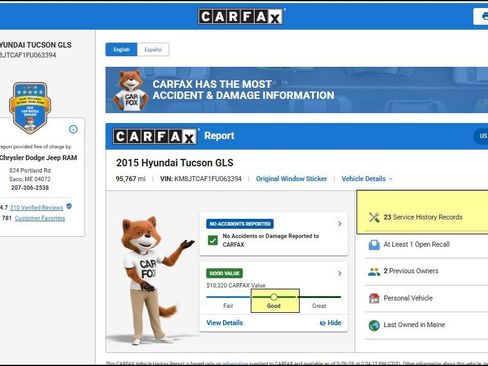Screen dimensions: 488x366
Task: Click the $10,320 CARFAX Value text
Action: [236, 285]
